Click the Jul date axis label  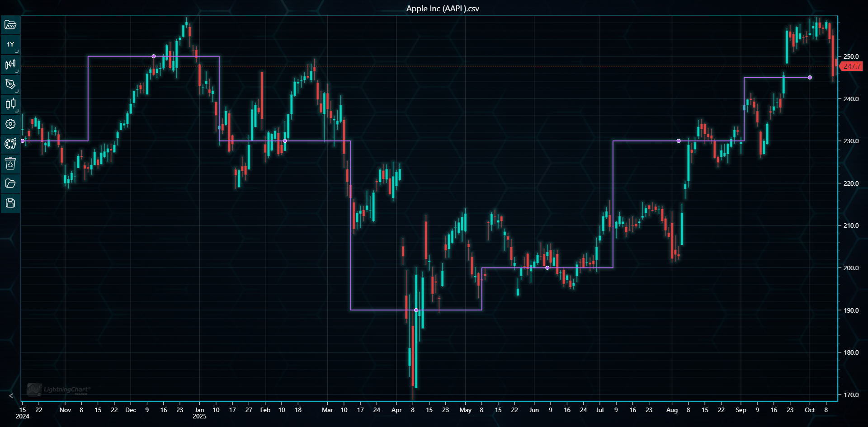click(600, 410)
